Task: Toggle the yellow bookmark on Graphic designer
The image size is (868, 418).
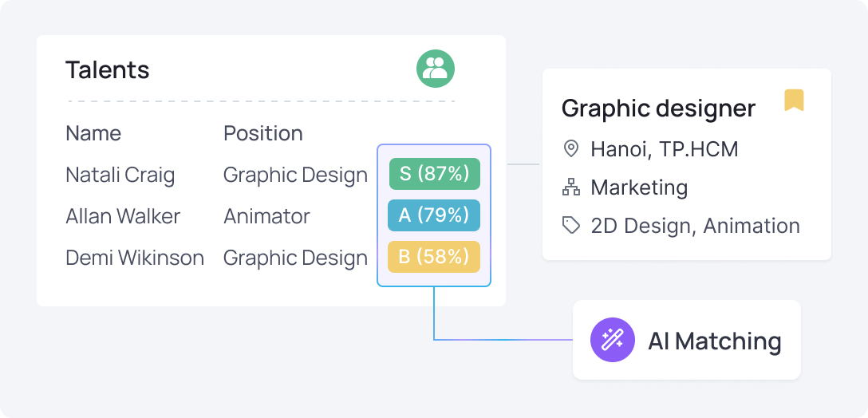Action: click(x=794, y=101)
